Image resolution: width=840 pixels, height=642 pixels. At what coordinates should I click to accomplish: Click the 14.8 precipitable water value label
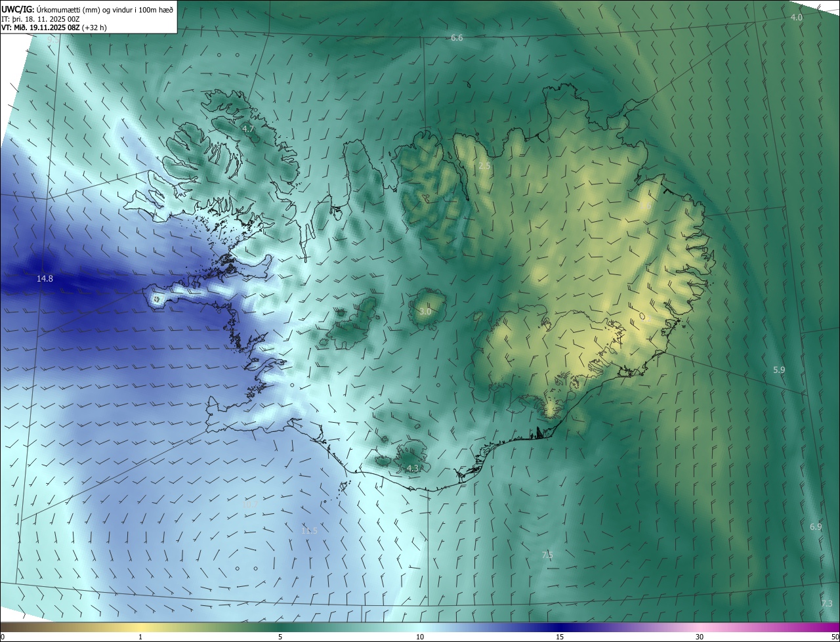(45, 279)
